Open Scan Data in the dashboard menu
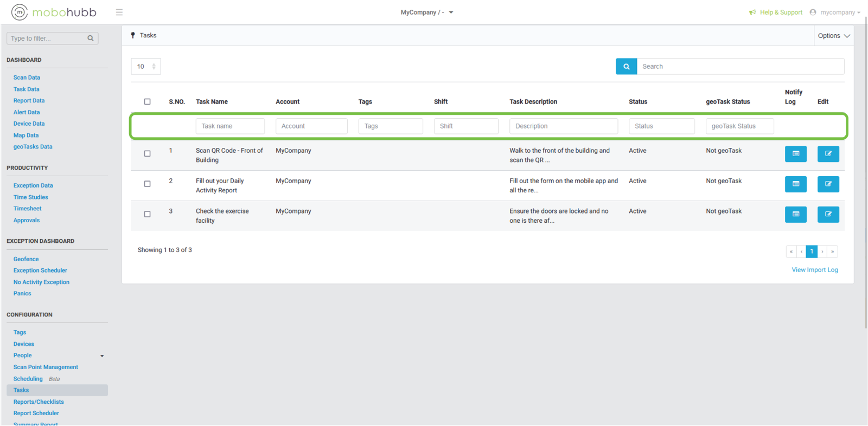Screen dimensions: 868x426 pos(27,78)
